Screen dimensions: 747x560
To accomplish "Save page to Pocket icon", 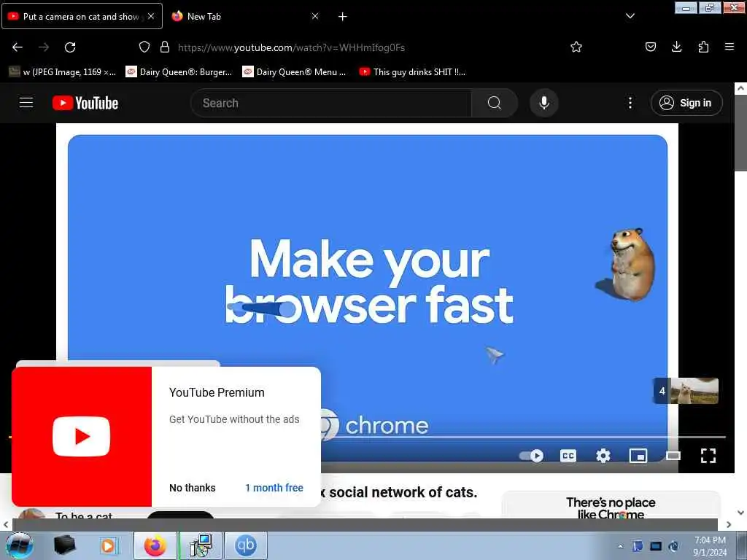I will pyautogui.click(x=651, y=47).
